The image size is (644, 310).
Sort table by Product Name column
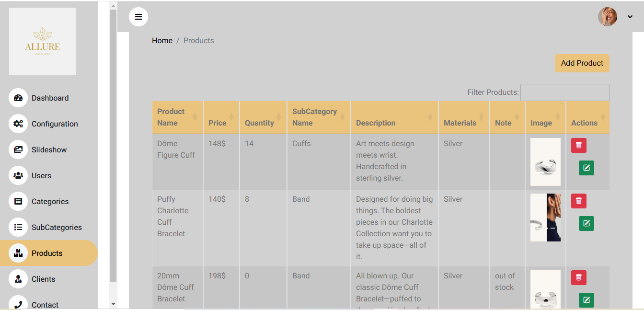(177, 117)
